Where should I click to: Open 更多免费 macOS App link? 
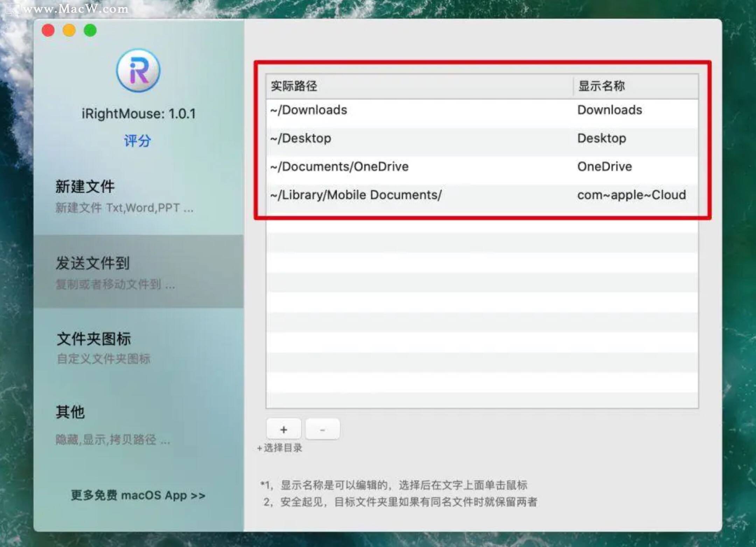[x=138, y=496]
